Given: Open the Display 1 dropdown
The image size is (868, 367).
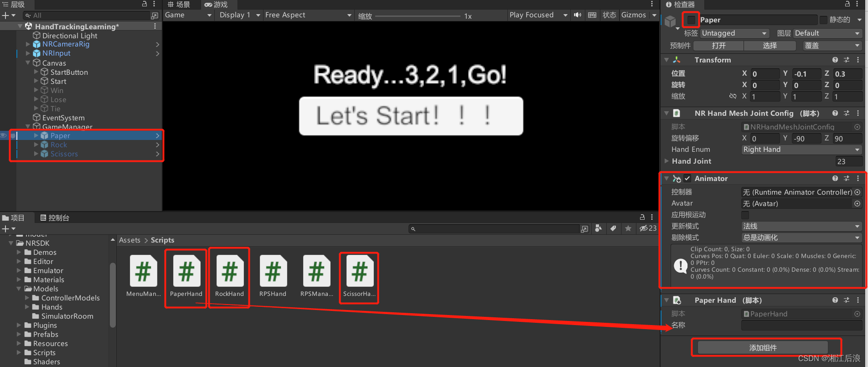Looking at the screenshot, I should (x=239, y=15).
